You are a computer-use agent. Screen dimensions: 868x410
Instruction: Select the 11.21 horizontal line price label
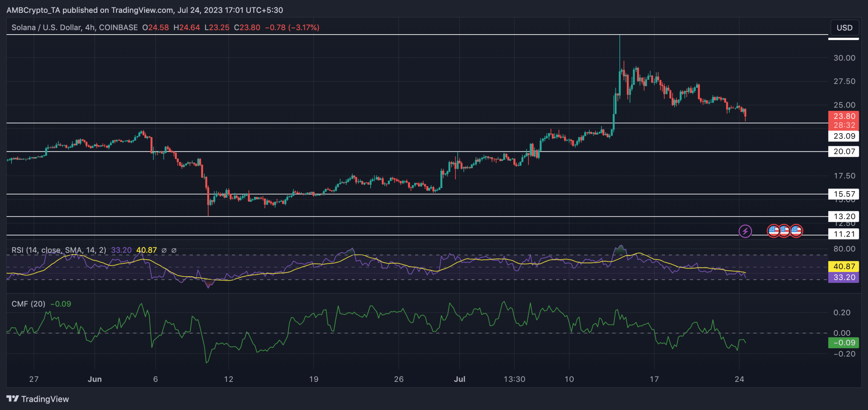pos(844,234)
